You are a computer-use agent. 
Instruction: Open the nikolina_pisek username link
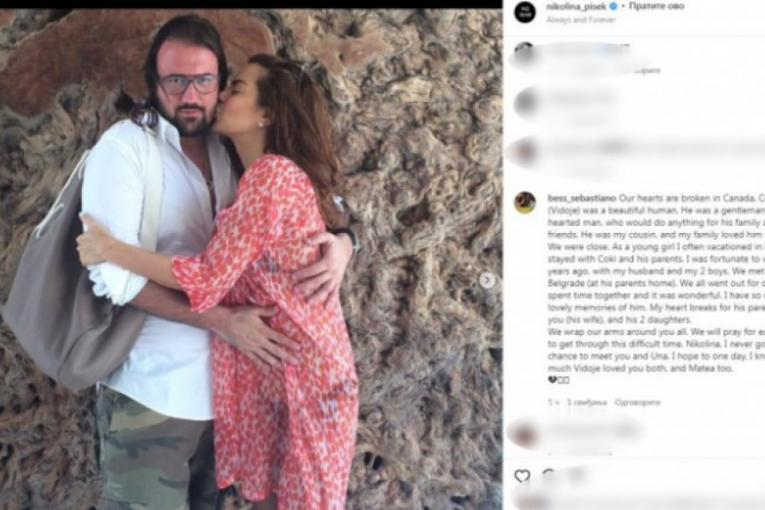pyautogui.click(x=576, y=6)
